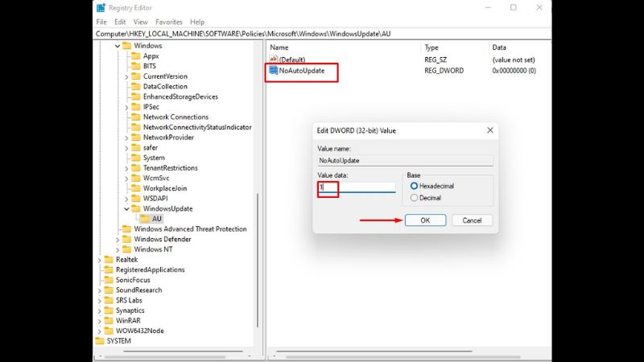Click the NoAutoUpdate DWORD value icon
Image resolution: width=644 pixels, height=362 pixels.
(273, 71)
